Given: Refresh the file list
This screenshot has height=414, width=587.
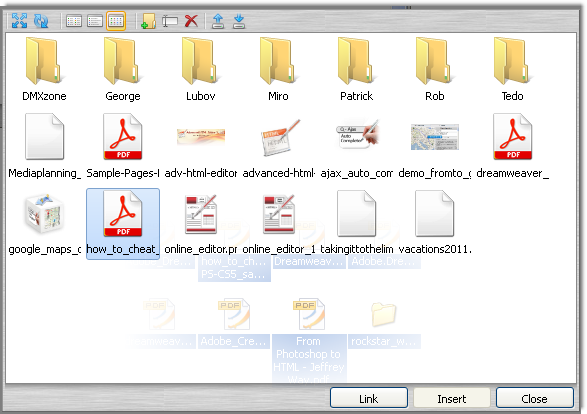Looking at the screenshot, I should [41, 21].
